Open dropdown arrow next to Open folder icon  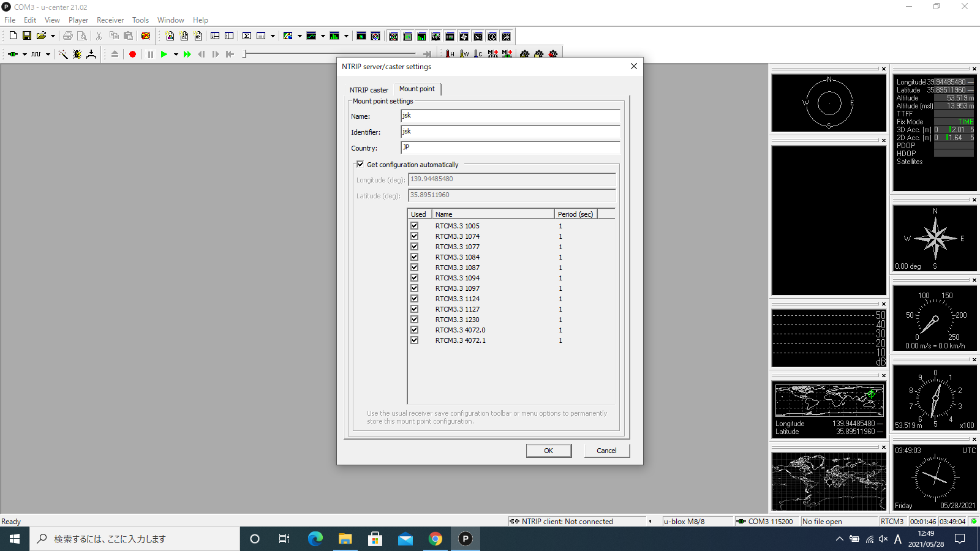coord(53,36)
